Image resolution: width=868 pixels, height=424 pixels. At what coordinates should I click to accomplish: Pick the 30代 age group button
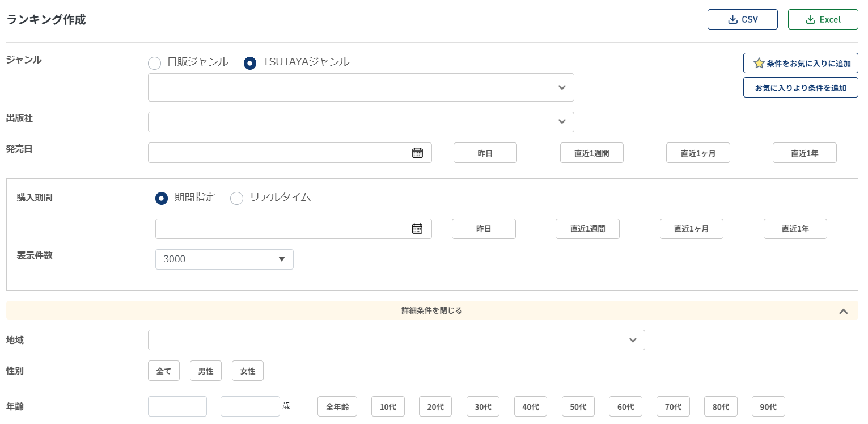482,406
